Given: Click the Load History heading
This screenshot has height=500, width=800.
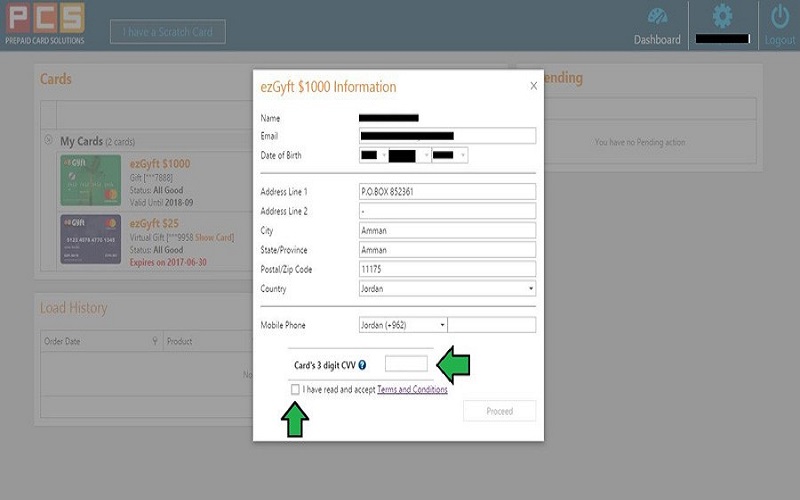Looking at the screenshot, I should point(73,308).
